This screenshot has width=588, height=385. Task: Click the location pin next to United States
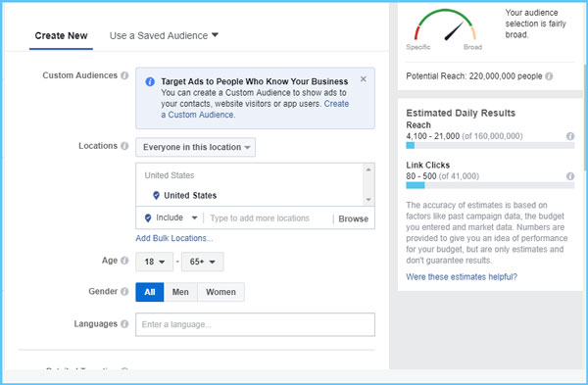(x=156, y=195)
